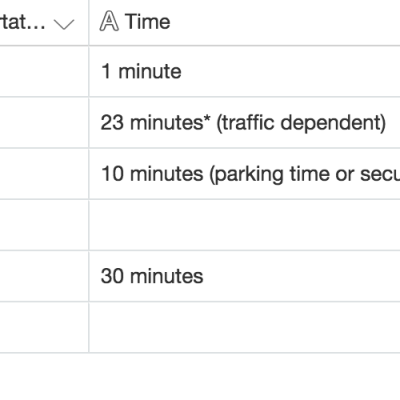Screen dimensions: 400x400
Task: Click the left-column cell beside '30 minutes'
Action: click(x=44, y=276)
